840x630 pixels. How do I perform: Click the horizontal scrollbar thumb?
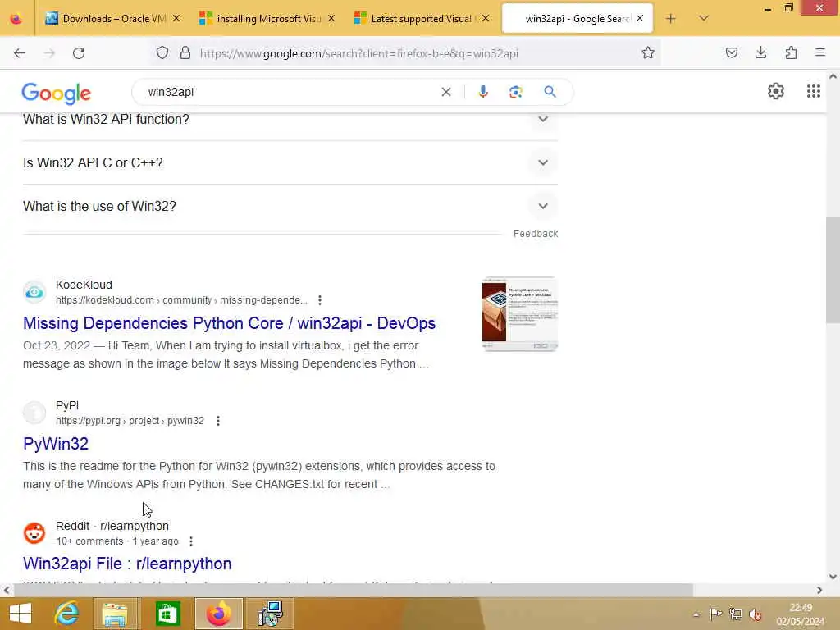tap(354, 591)
